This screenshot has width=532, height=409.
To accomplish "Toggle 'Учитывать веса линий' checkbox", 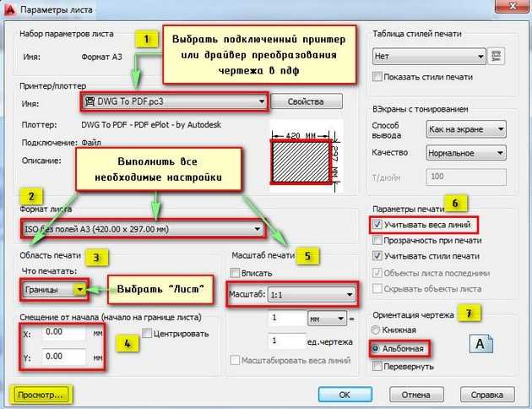I will pyautogui.click(x=377, y=225).
